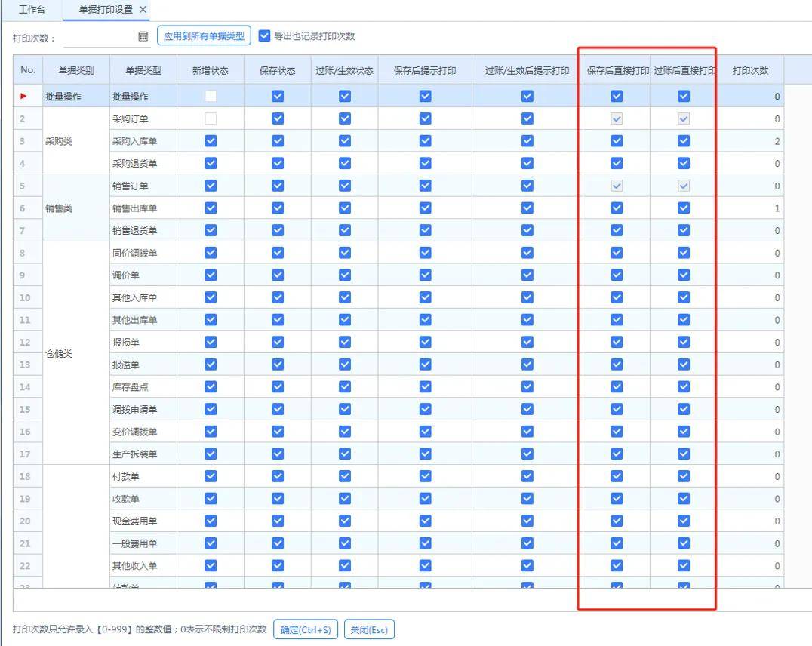
Task: Toggle the 导出也记录打印次数 checkbox
Action: click(x=264, y=35)
